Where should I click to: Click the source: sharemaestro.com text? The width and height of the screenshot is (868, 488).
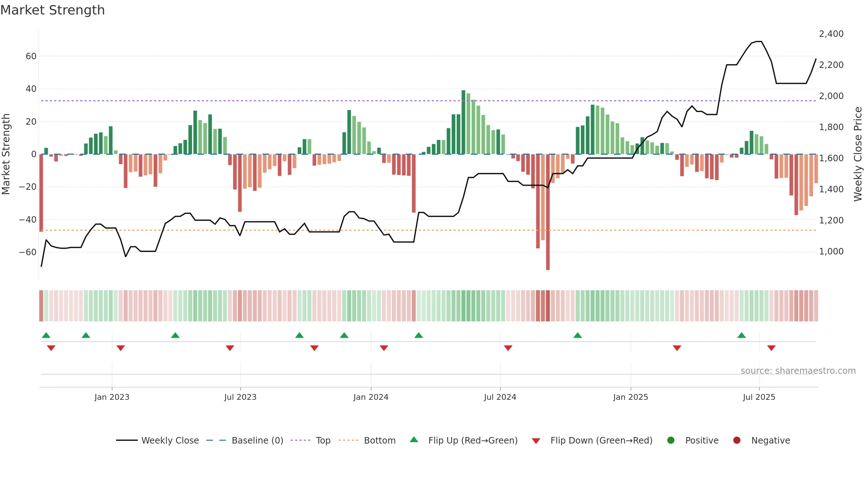coord(798,371)
